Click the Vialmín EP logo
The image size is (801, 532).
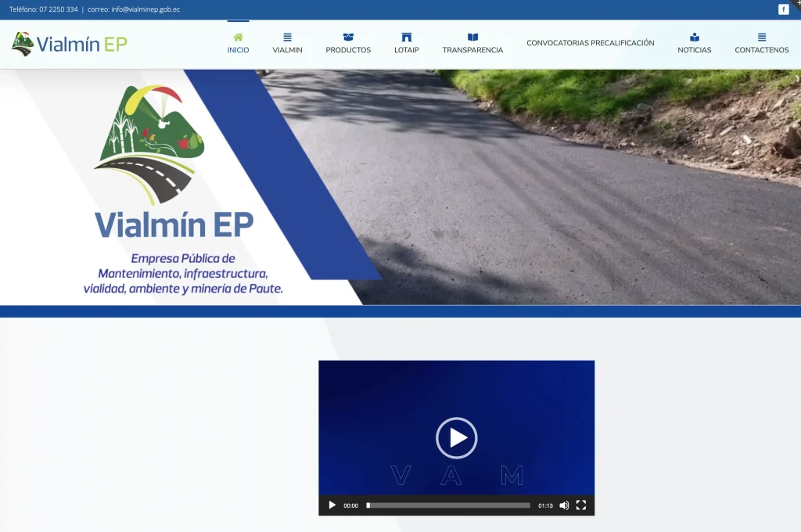click(x=68, y=44)
